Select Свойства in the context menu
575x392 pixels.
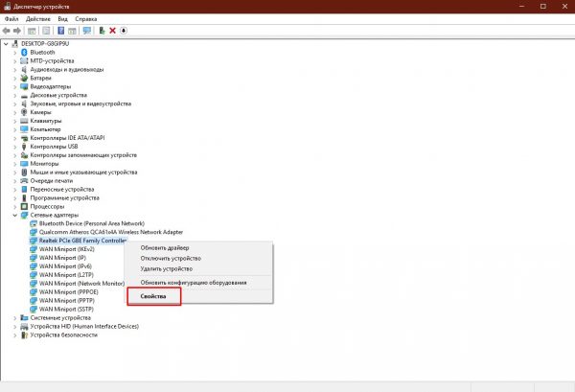point(199,296)
